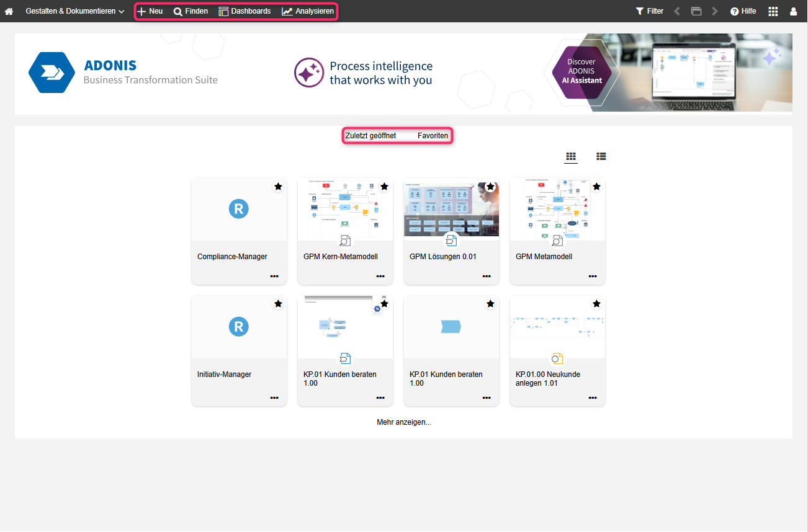Open the Finden search option
808x532 pixels.
click(191, 11)
